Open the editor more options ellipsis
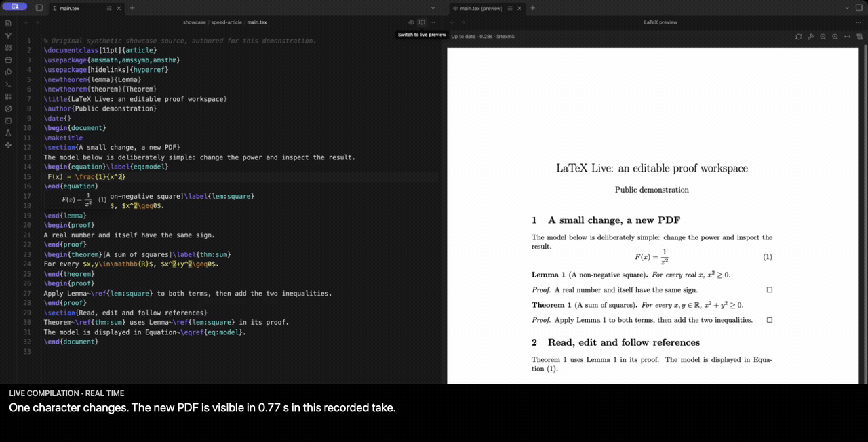The height and width of the screenshot is (442, 868). (433, 22)
